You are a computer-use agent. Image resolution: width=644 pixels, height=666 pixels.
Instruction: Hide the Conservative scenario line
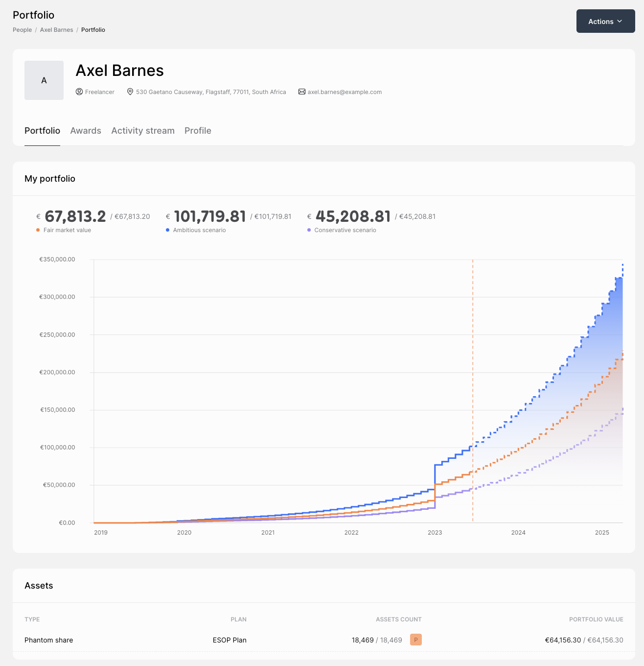click(x=342, y=230)
